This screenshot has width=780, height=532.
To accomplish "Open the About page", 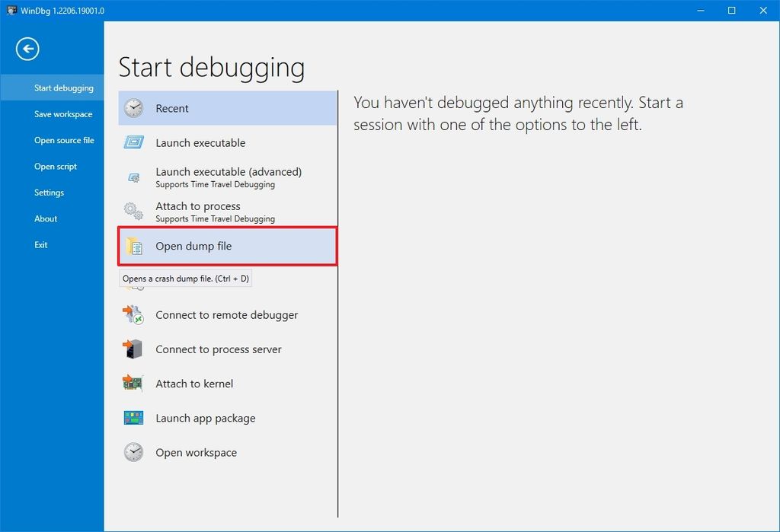I will pyautogui.click(x=46, y=218).
